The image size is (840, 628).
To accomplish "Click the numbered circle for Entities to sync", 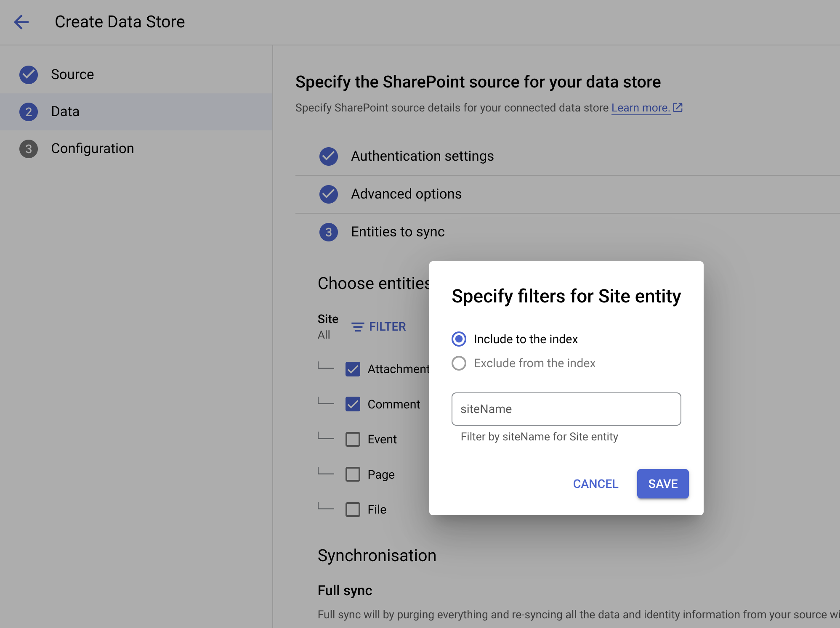I will [x=329, y=232].
